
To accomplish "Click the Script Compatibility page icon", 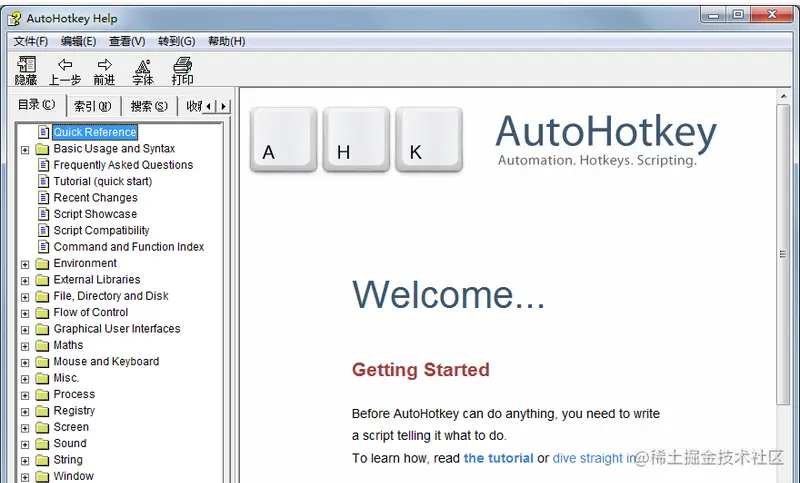I will pos(44,230).
